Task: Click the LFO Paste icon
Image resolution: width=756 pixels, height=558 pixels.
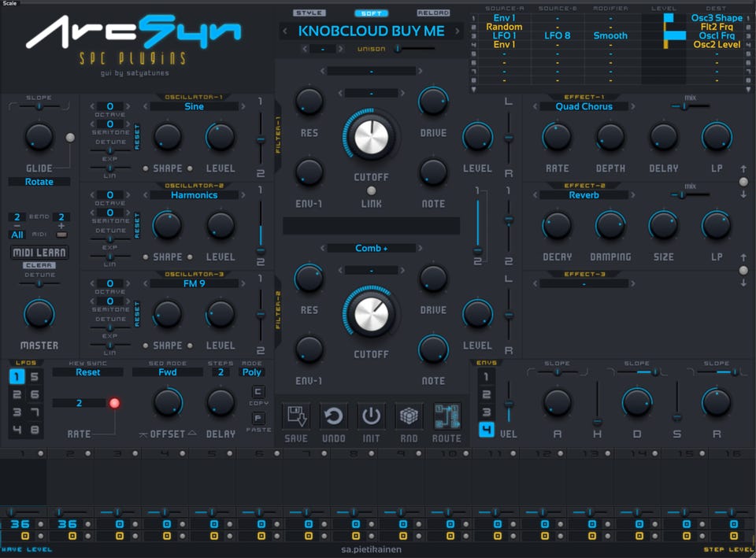Action: [258, 418]
